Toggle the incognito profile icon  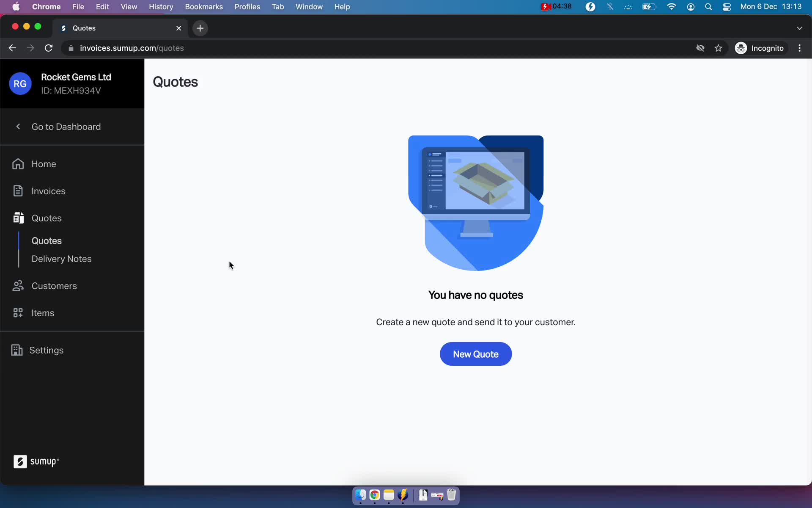tap(740, 48)
